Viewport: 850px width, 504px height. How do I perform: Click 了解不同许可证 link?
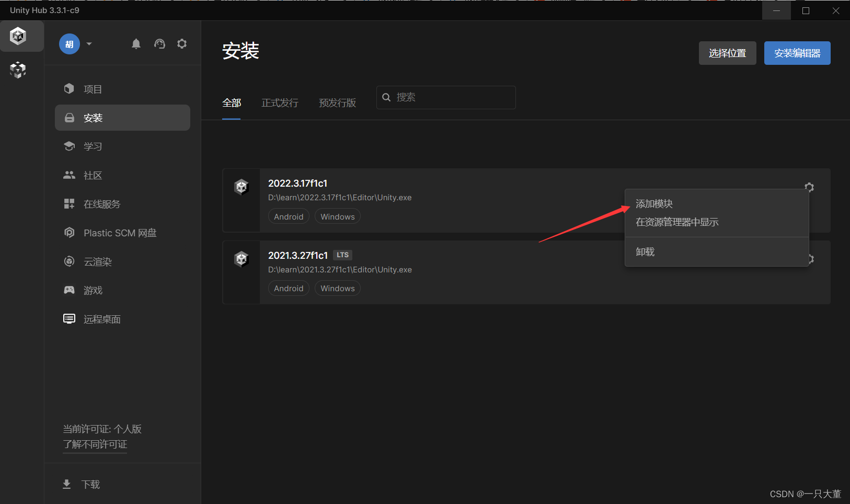coord(95,444)
